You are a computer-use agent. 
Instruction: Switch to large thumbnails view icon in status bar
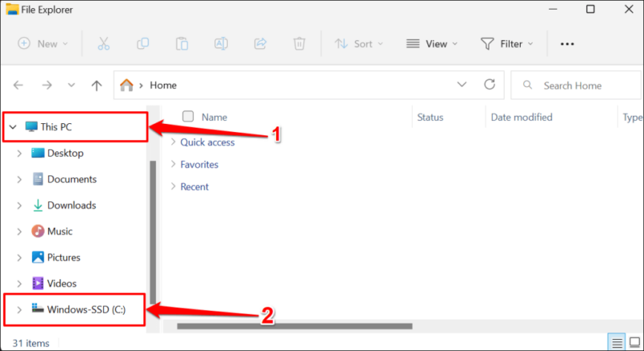tap(634, 342)
